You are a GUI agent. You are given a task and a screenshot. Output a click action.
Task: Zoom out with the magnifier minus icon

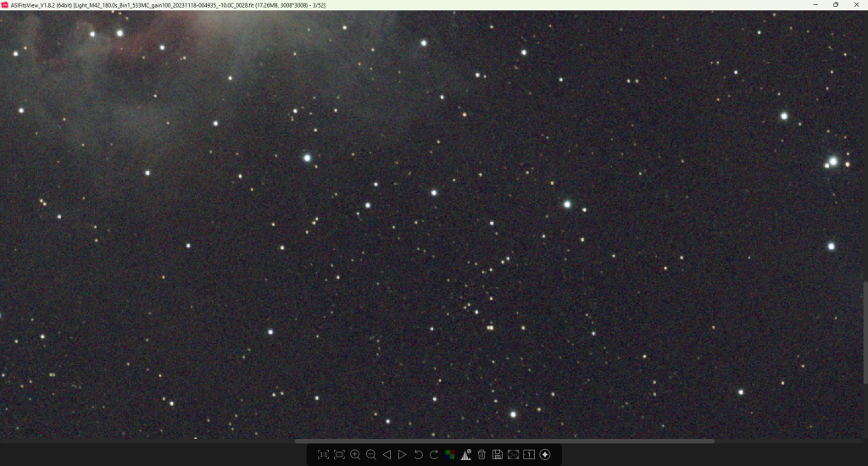point(370,455)
